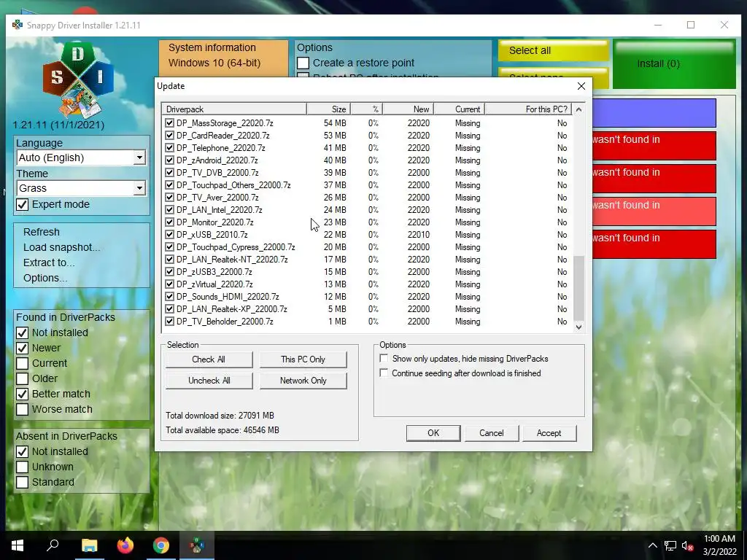Click the Snappy Driver Installer title bar icon
Viewport: 747px width, 560px height.
[18, 25]
